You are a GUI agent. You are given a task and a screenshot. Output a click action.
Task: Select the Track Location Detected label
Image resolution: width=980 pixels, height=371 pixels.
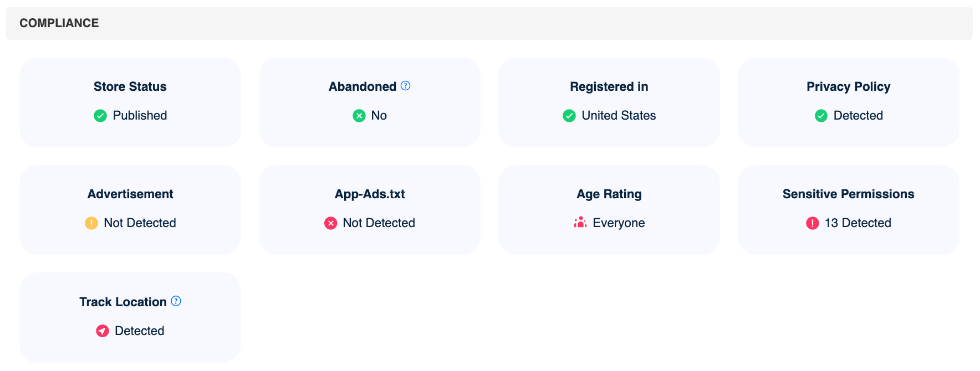139,331
